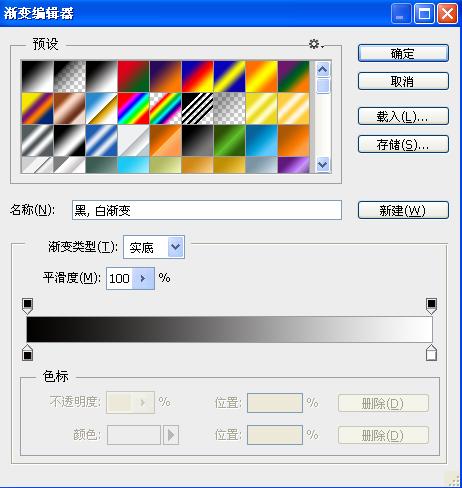Choose the full spectrum rainbow preset

[x=134, y=108]
